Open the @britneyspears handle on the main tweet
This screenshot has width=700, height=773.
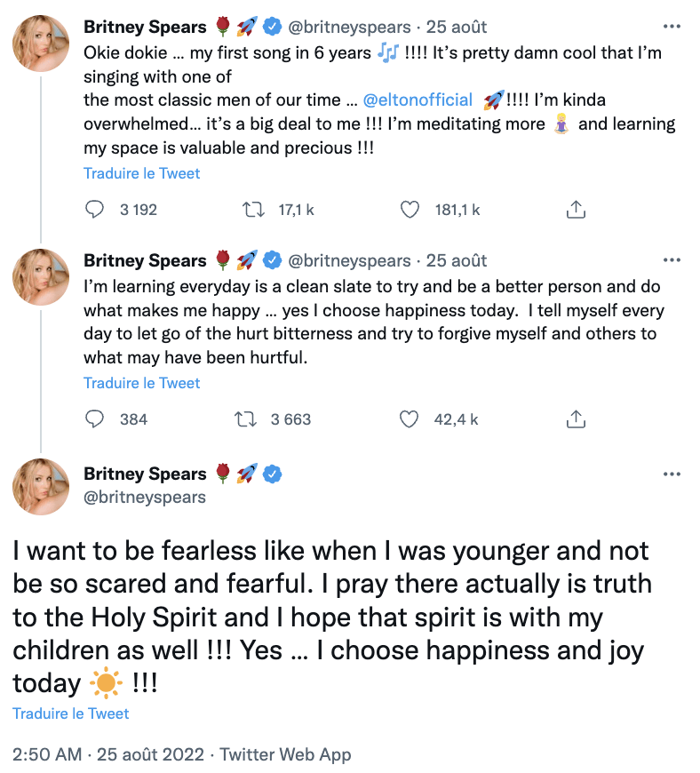pos(145,498)
